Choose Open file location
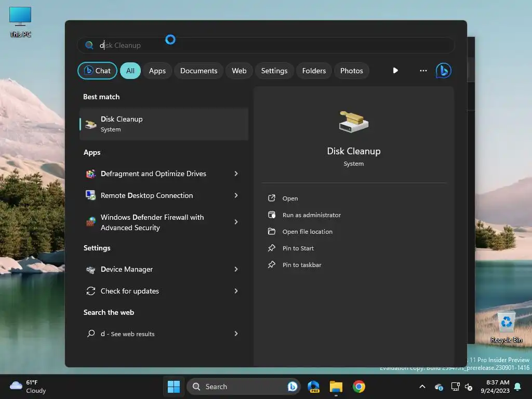532x399 pixels. (308, 232)
